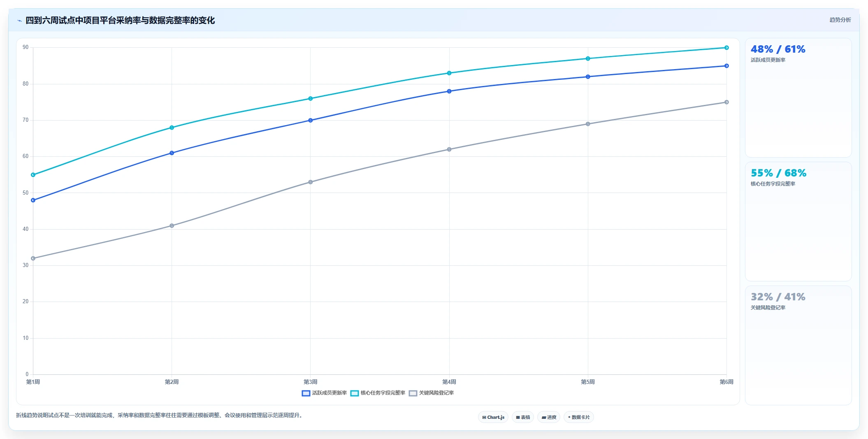Click the 趋势分析 tag in the header
The width and height of the screenshot is (868, 439).
[840, 20]
